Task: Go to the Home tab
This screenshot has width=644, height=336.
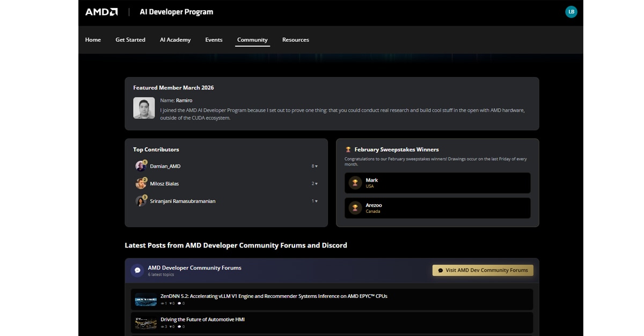Action: (x=93, y=40)
